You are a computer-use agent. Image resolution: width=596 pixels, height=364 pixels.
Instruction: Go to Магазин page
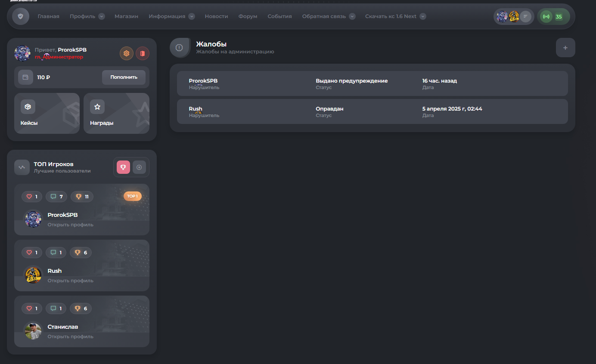(x=126, y=16)
